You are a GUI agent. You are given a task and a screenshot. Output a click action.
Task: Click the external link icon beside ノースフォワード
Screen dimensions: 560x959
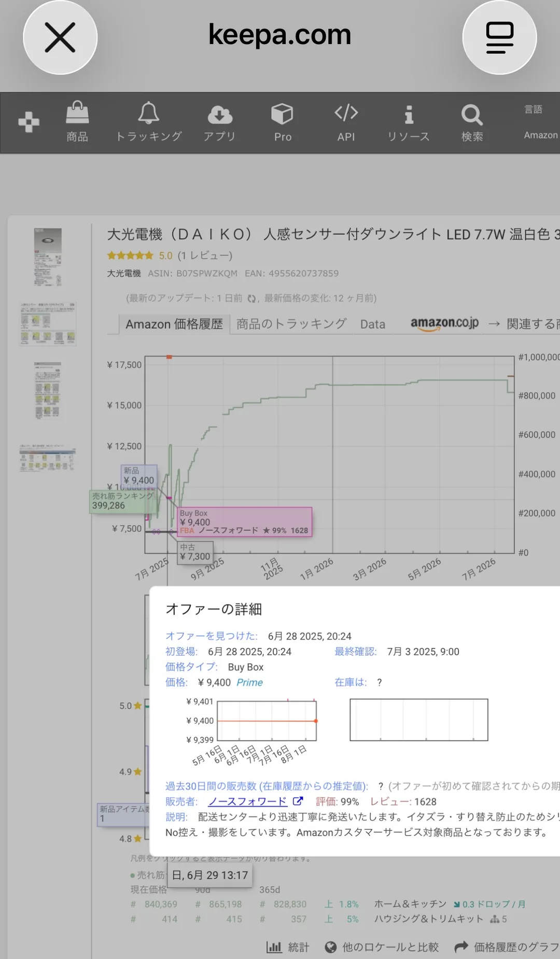pyautogui.click(x=298, y=801)
